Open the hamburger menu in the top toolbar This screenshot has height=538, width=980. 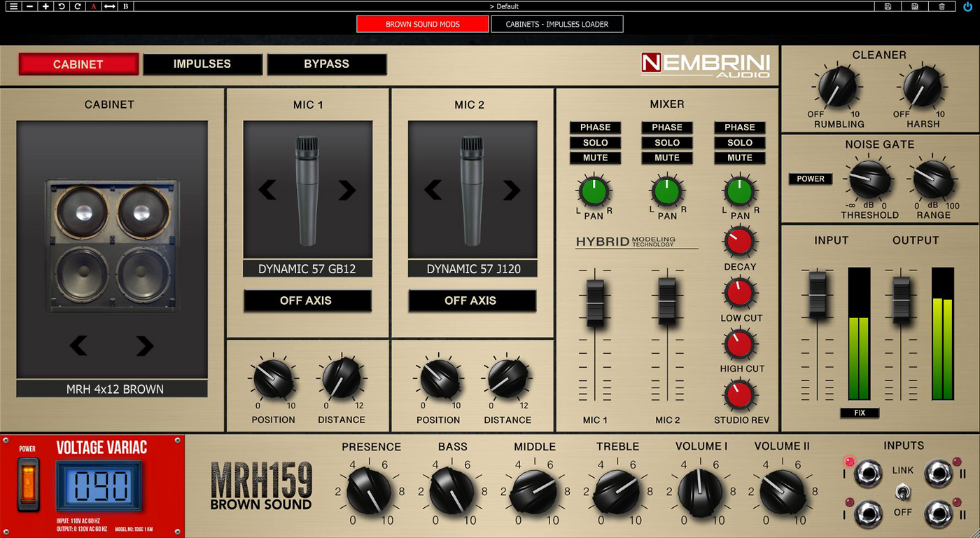13,6
